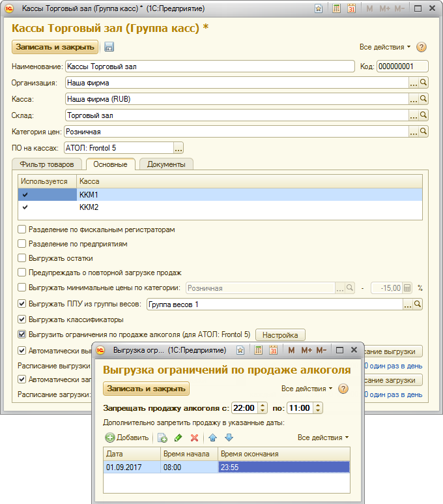Click the Код field 000000001
This screenshot has width=443, height=504.
coord(403,67)
